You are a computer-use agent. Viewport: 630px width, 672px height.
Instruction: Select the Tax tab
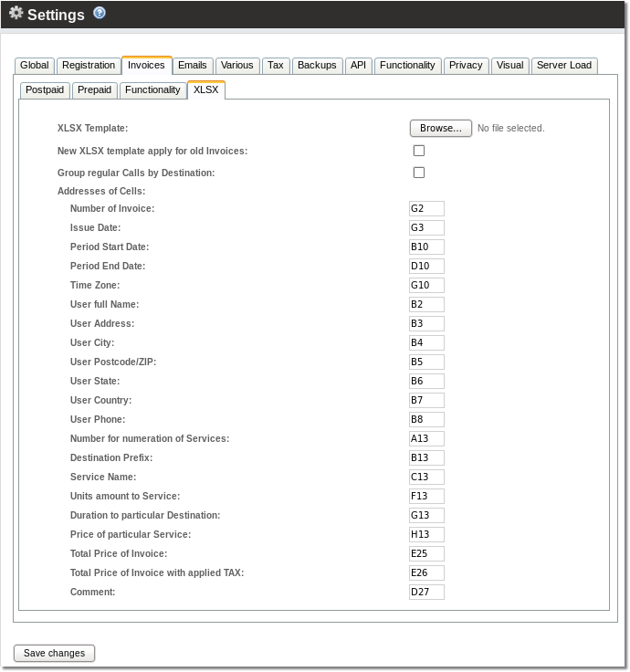point(276,66)
